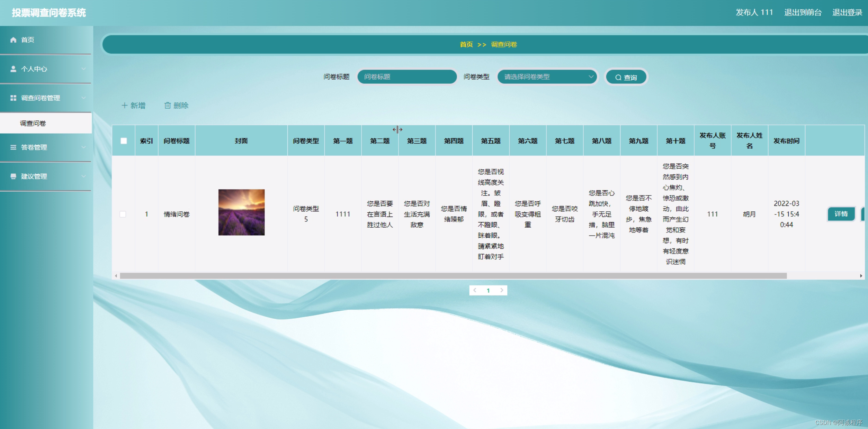Toggle the select-all checkbox in table header
Image resolution: width=868 pixels, height=429 pixels.
click(123, 140)
